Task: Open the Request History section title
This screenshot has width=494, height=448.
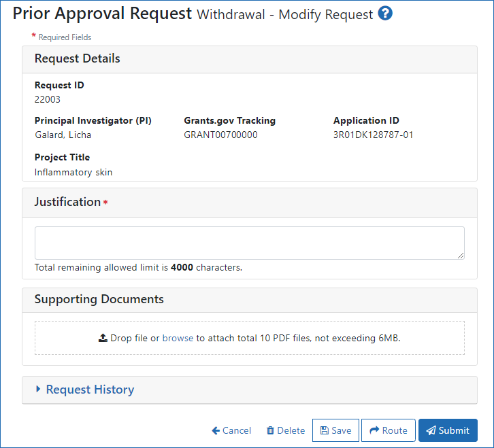Action: tap(90, 390)
